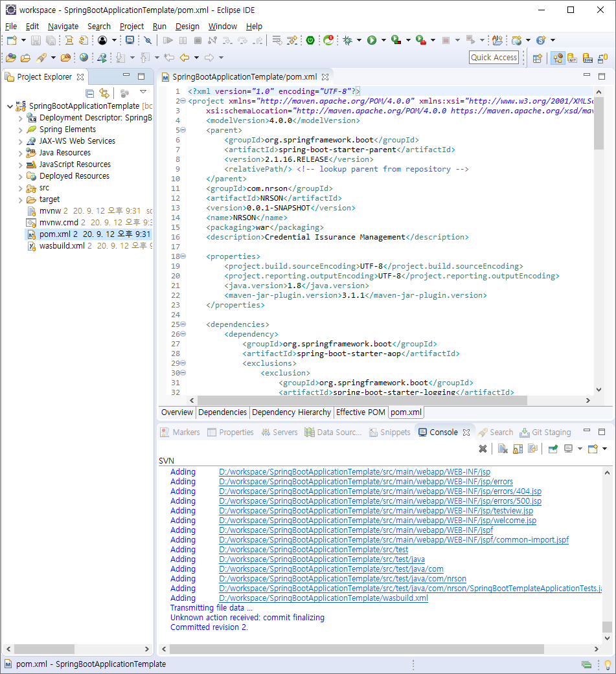Open the Project Explorer View Menu triangle
This screenshot has height=674, width=616.
[x=143, y=92]
